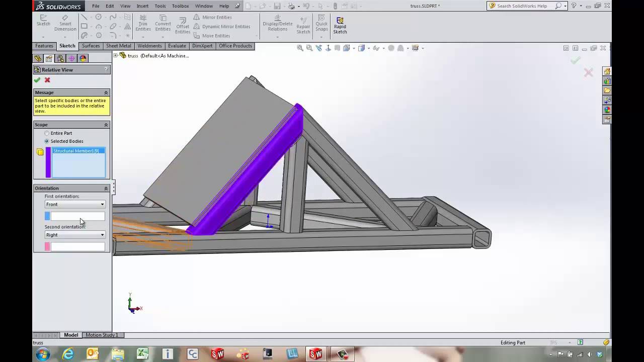Open the Second orientation Right dropdown

coord(75,235)
